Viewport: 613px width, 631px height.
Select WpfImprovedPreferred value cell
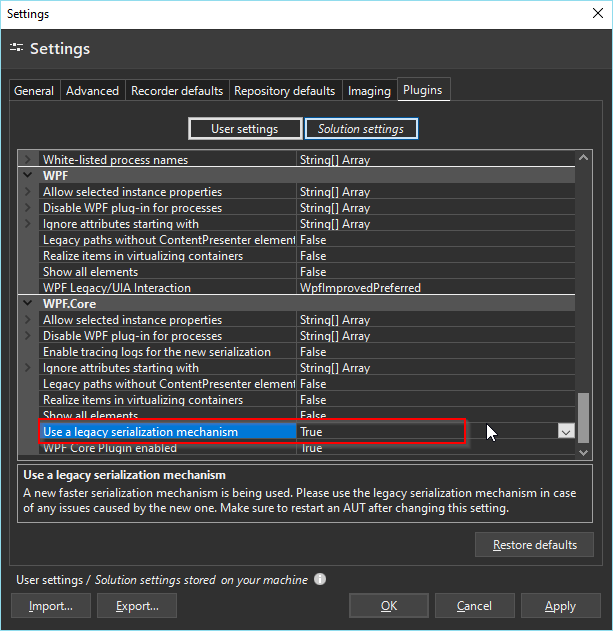[436, 288]
